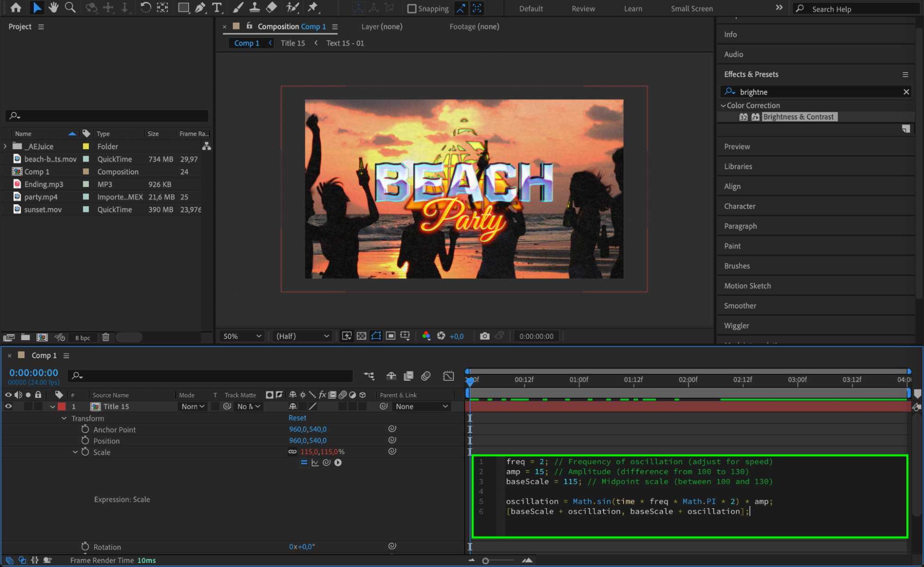
Task: Open the 50% magnification dropdown
Action: pyautogui.click(x=242, y=336)
